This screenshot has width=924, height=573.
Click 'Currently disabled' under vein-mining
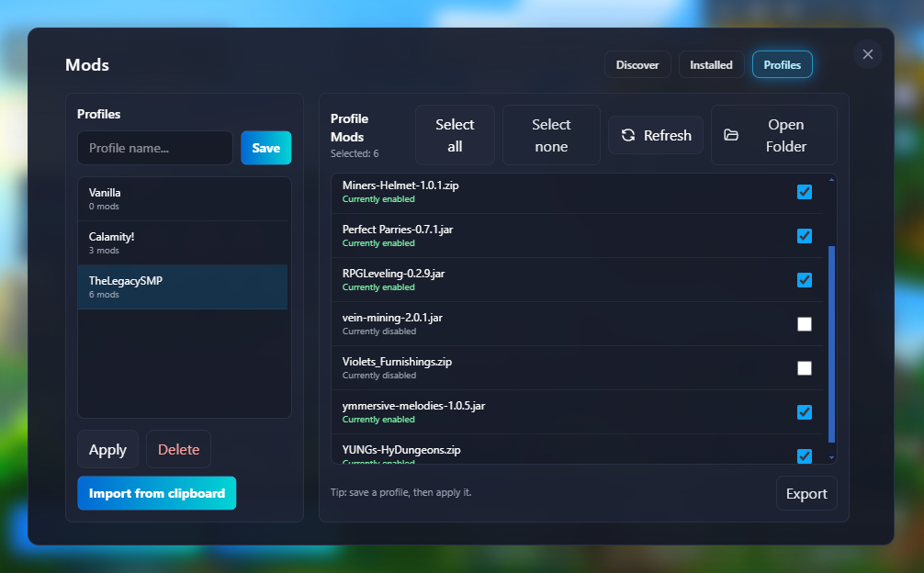(379, 331)
